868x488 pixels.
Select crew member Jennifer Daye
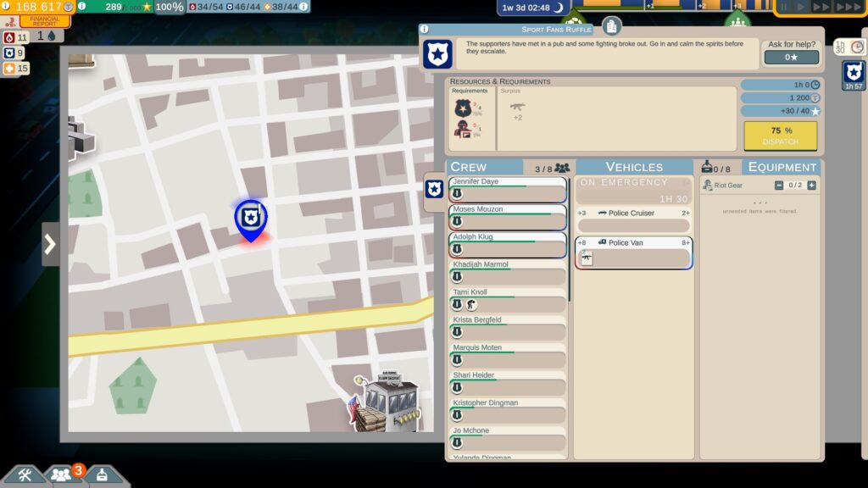click(x=507, y=189)
